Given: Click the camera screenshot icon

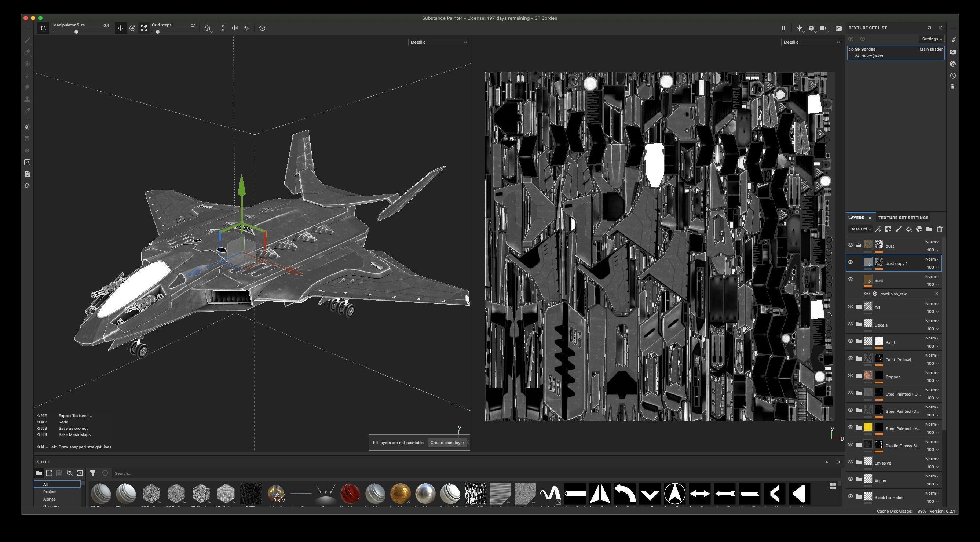Looking at the screenshot, I should pyautogui.click(x=838, y=28).
